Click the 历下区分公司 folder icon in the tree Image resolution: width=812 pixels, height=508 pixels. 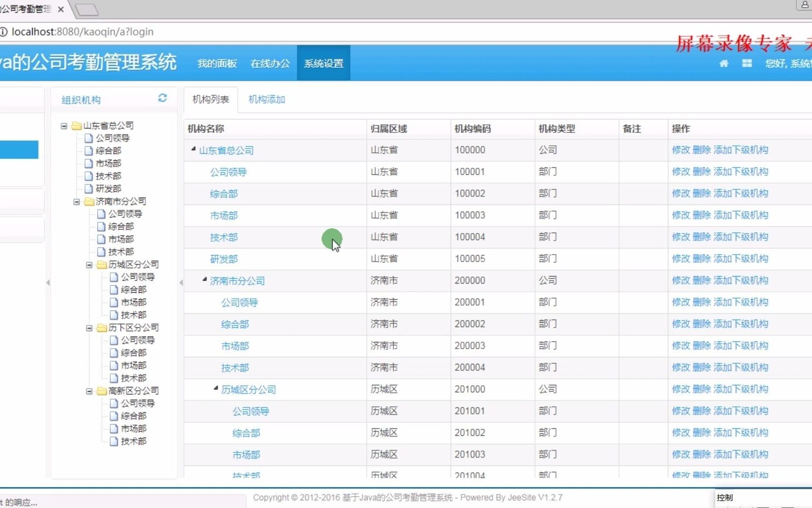102,328
